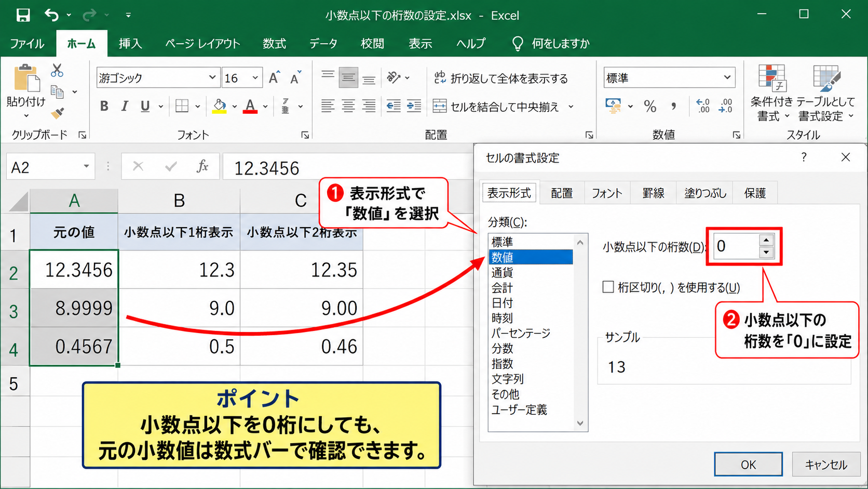Expand merge cells dropdown arrow
This screenshot has width=868, height=489.
point(571,107)
